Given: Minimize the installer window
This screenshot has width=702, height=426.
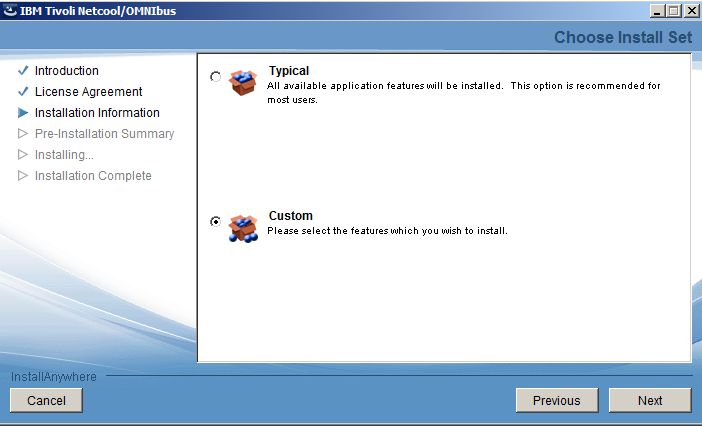Looking at the screenshot, I should [x=657, y=11].
